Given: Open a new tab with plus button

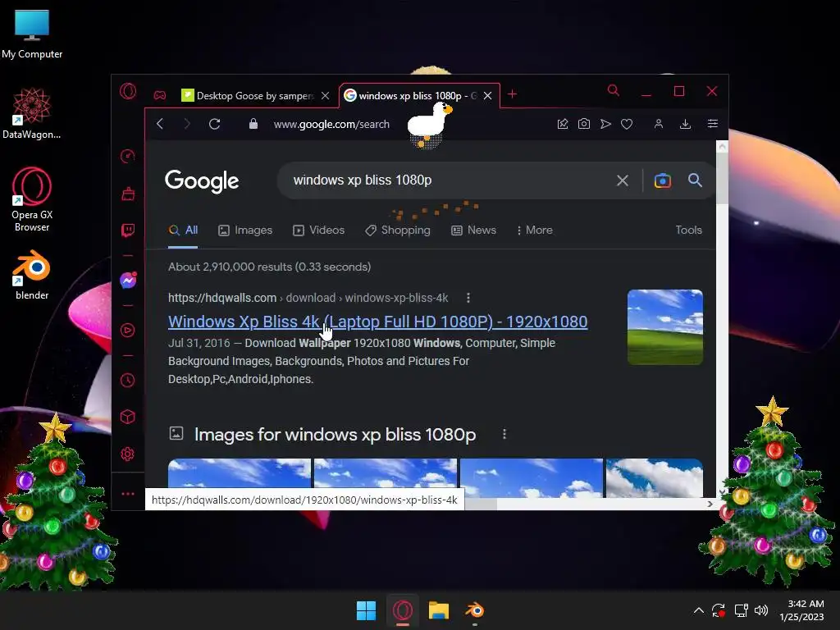Looking at the screenshot, I should (x=512, y=94).
